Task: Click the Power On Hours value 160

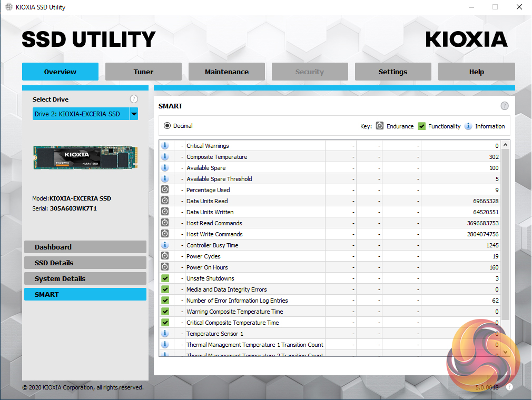Action: click(494, 267)
